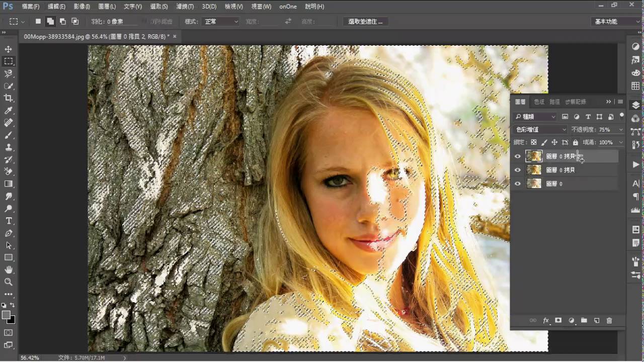This screenshot has width=644, height=362.
Task: Choose Intersect with Selection mode
Action: point(75,22)
